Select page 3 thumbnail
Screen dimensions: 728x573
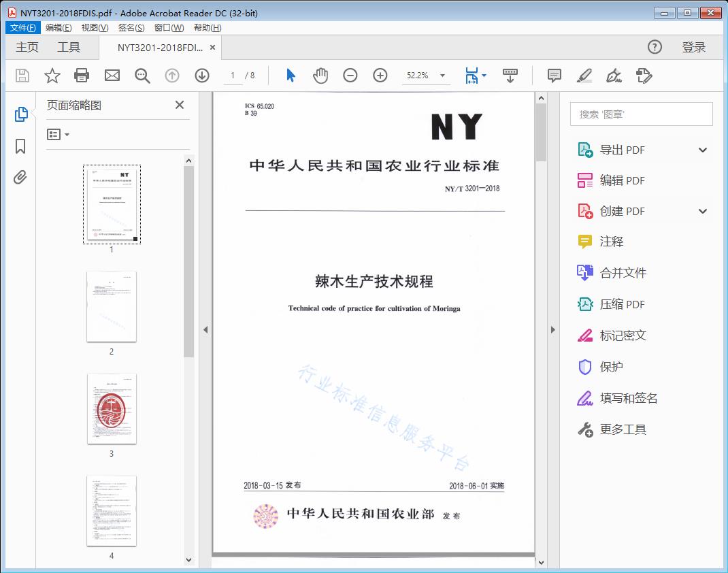(112, 408)
